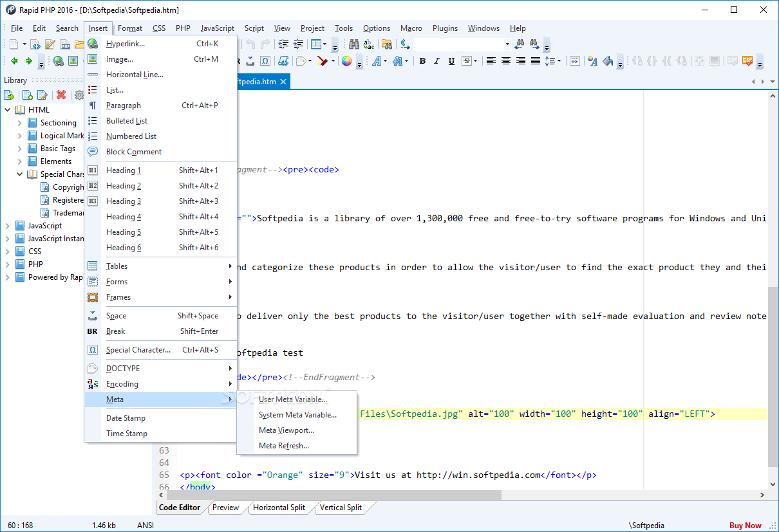Choose Bulleted List from the Insert menu
Viewport: 779px width, 532px height.
point(161,121)
